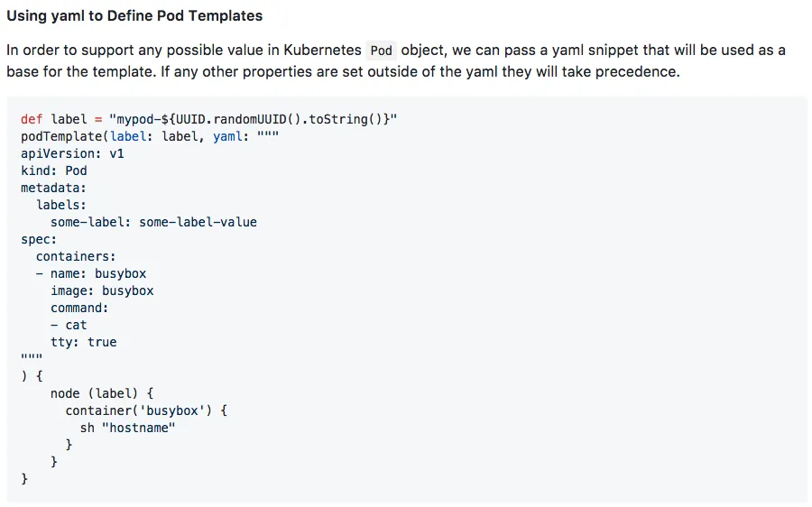The image size is (812, 507).
Task: Click the "image: busybox" line
Action: click(102, 290)
